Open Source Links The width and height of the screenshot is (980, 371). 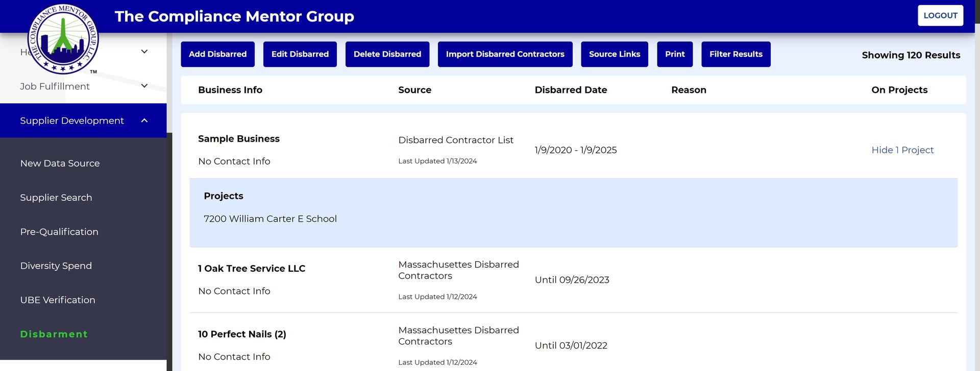point(614,54)
